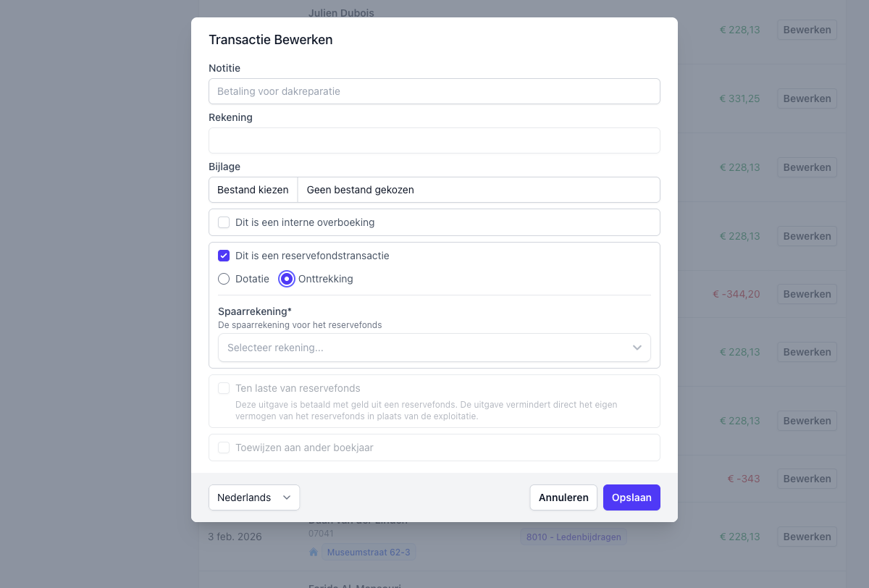This screenshot has height=588, width=869.
Task: Click the house icon beside Museumstraat 62-3
Action: 314,553
